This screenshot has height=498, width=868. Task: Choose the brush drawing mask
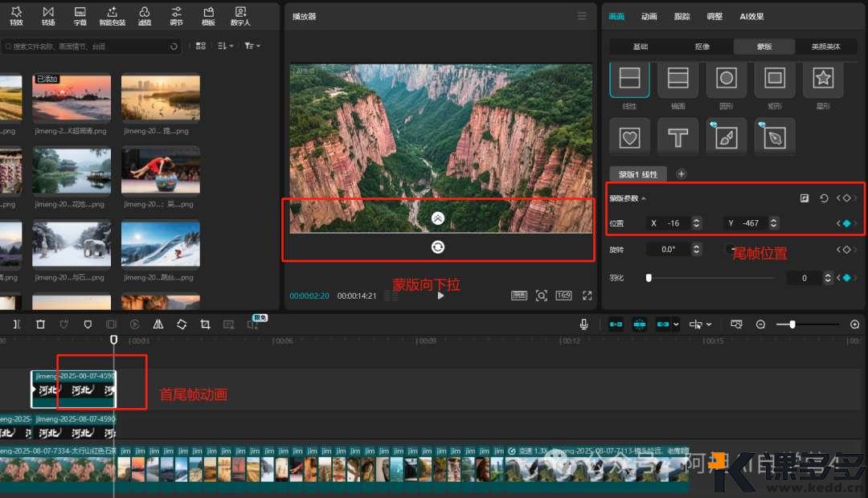coord(727,137)
